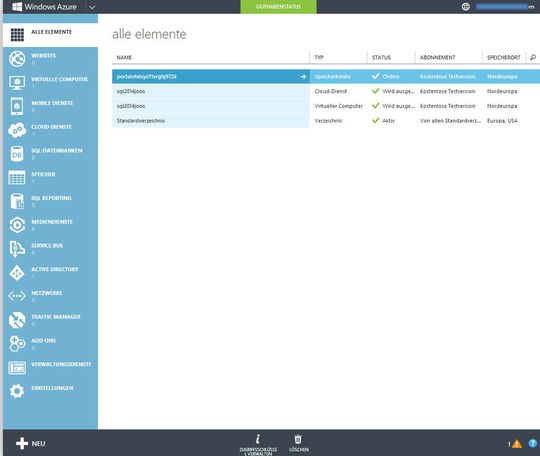Open the Websites globe icon
This screenshot has height=456, width=540.
[17, 59]
